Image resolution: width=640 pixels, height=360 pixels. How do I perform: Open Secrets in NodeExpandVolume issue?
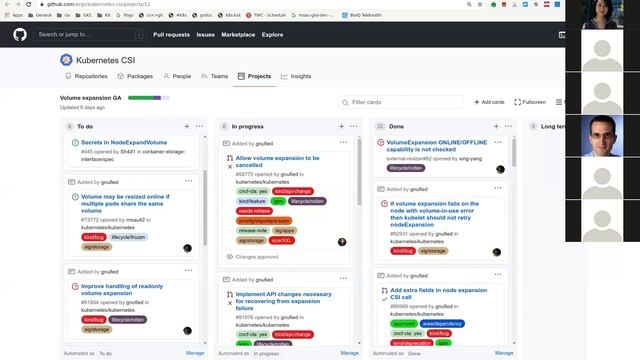click(x=124, y=142)
